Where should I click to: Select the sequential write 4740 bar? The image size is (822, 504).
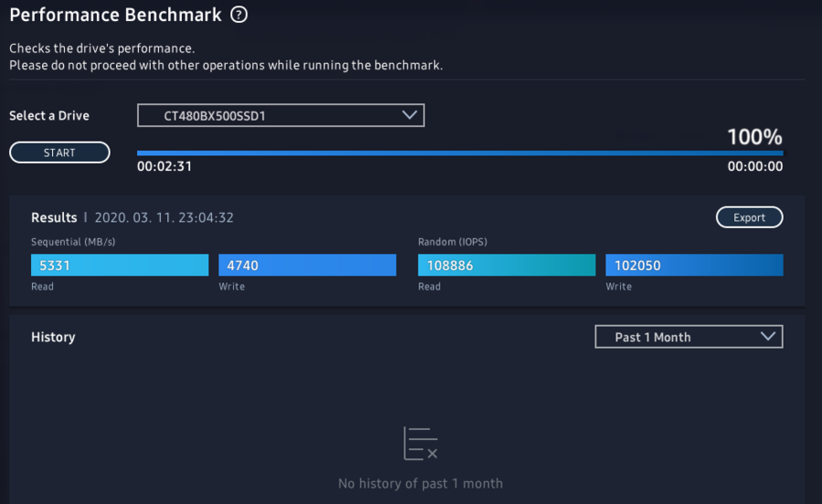pos(307,265)
